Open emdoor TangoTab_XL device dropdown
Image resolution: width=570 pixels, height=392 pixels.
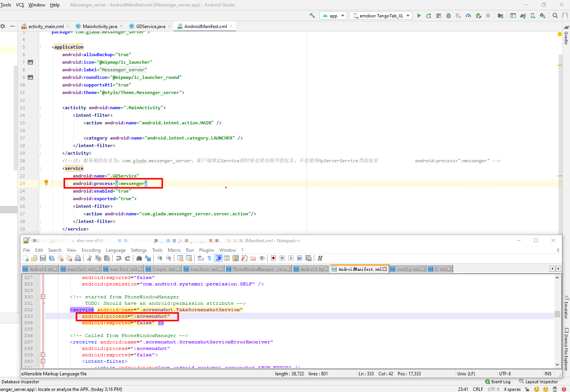point(381,16)
